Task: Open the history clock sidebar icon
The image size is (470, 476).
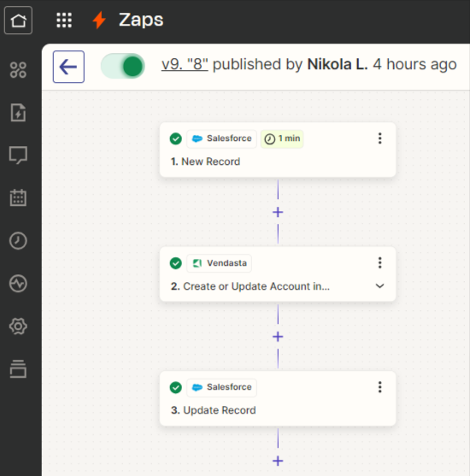Action: [x=18, y=241]
